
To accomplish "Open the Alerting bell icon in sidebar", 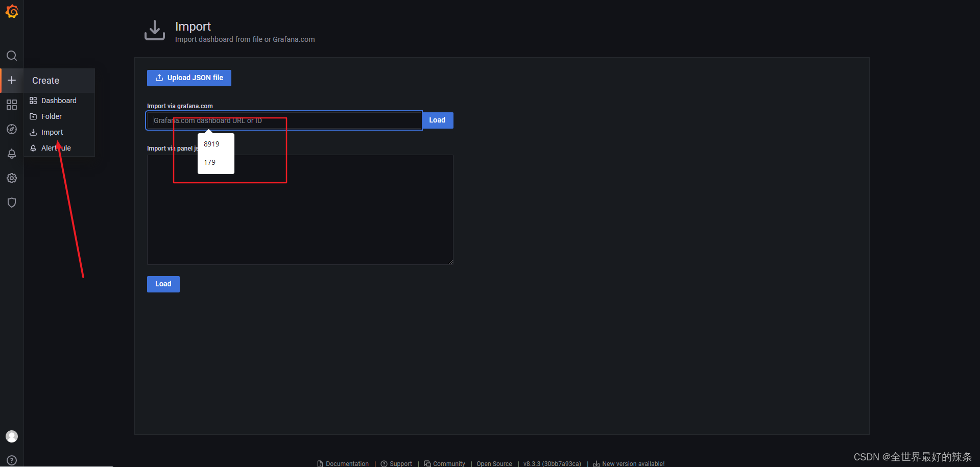I will click(12, 154).
